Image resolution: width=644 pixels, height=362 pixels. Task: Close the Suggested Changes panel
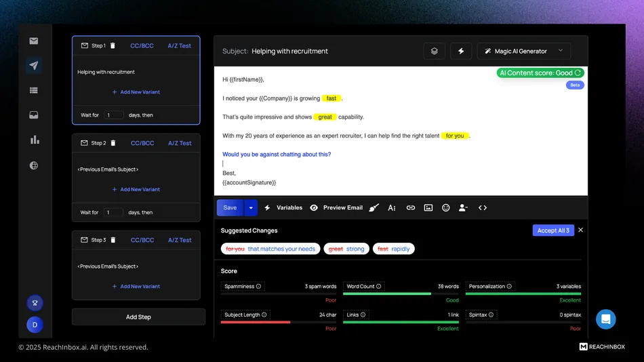tap(581, 230)
